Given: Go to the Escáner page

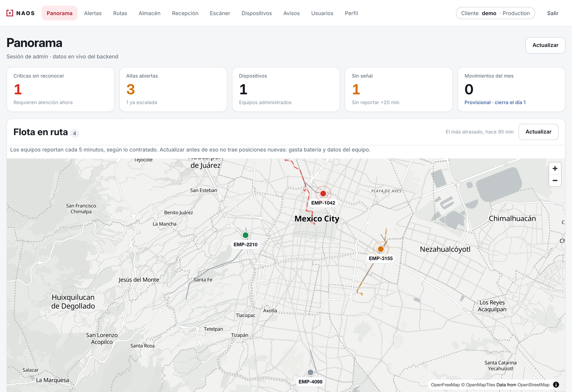Looking at the screenshot, I should tap(220, 13).
